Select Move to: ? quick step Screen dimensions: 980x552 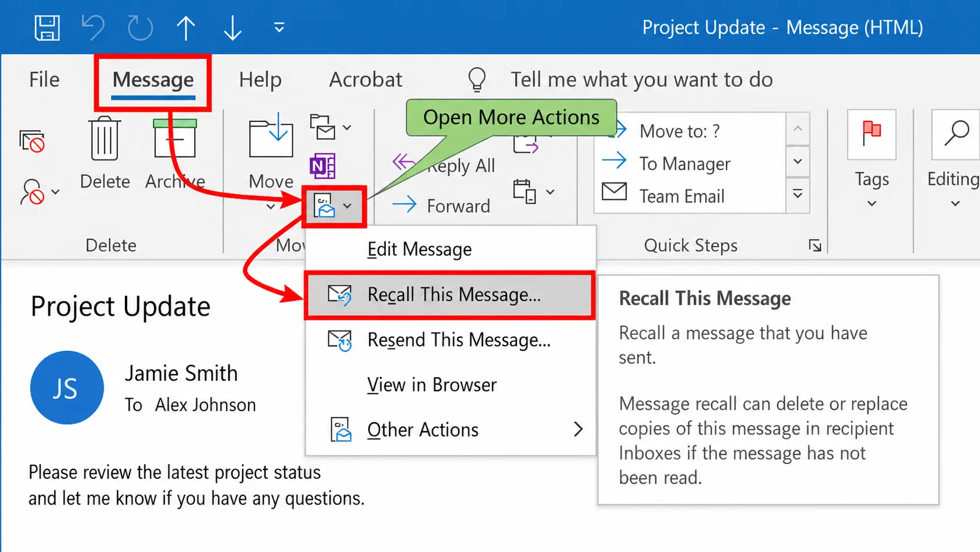tap(690, 131)
